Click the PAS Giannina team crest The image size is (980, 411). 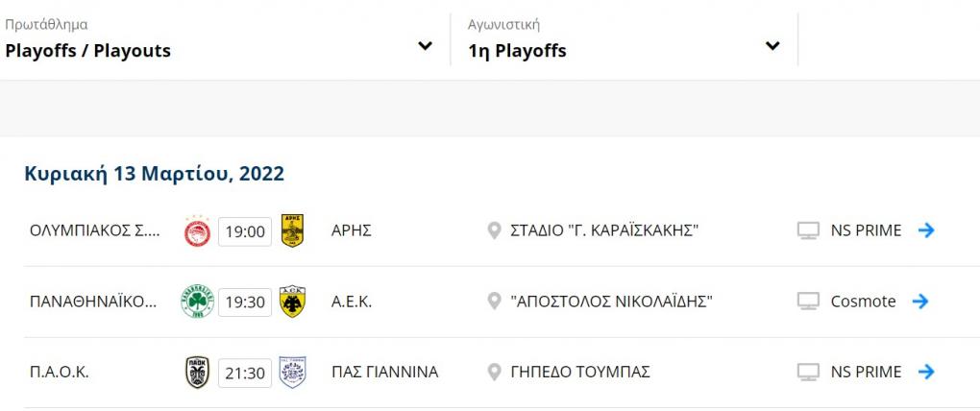click(x=292, y=373)
